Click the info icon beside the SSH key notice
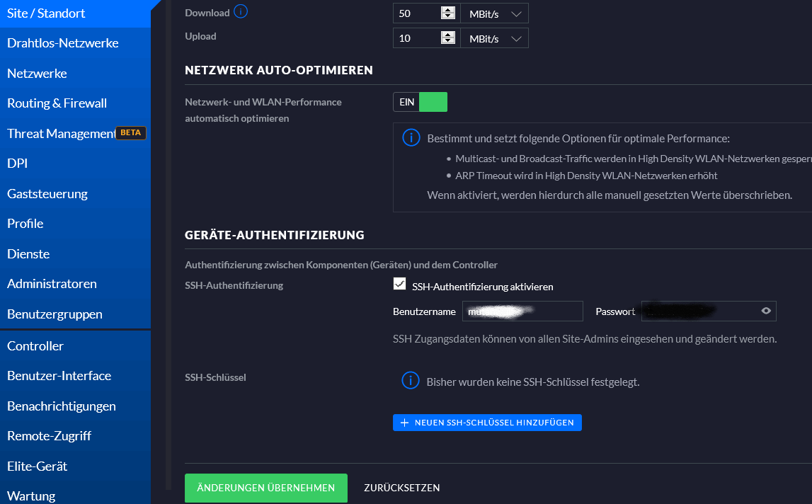This screenshot has height=504, width=812. (x=410, y=381)
